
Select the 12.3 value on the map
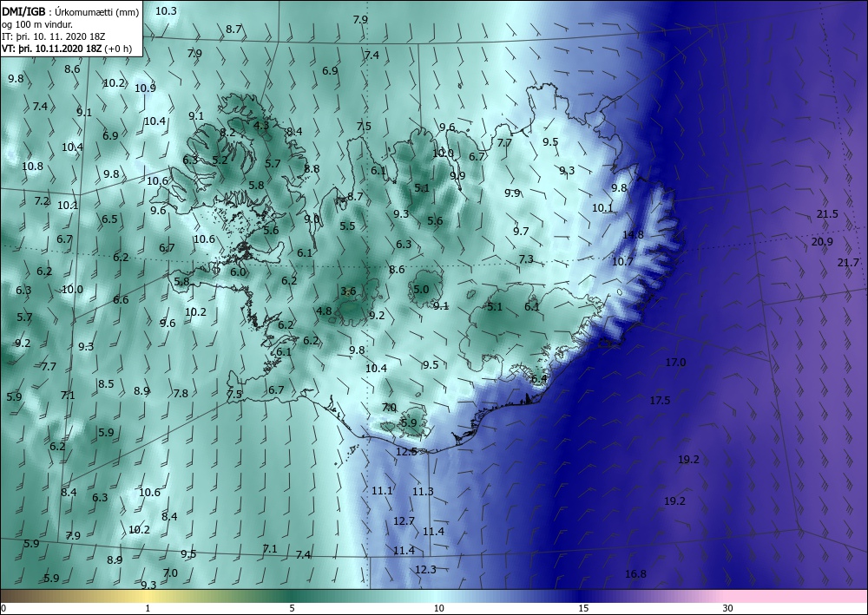tap(425, 570)
